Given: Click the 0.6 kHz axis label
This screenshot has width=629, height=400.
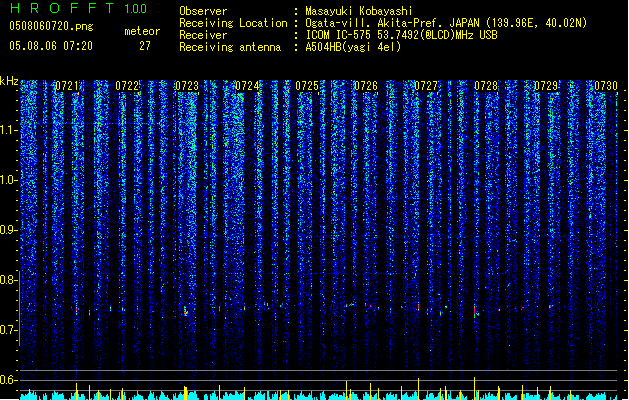Looking at the screenshot, I should point(8,380).
